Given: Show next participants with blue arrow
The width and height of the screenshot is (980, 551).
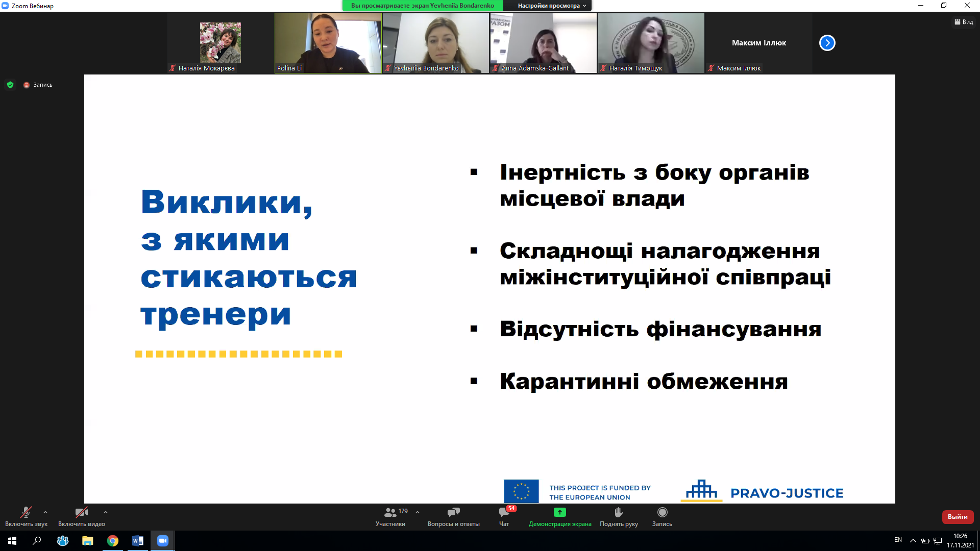Looking at the screenshot, I should [827, 43].
